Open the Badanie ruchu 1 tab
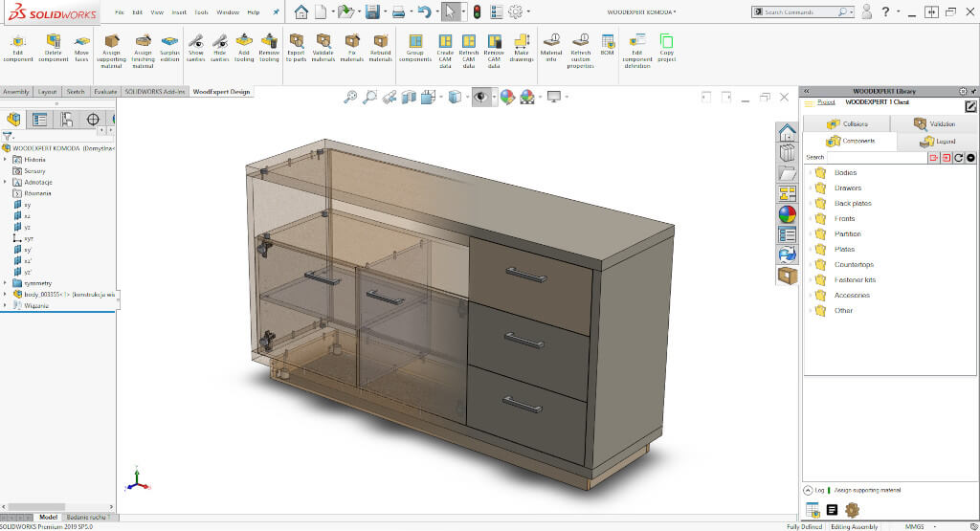The height and width of the screenshot is (531, 980). 87,518
